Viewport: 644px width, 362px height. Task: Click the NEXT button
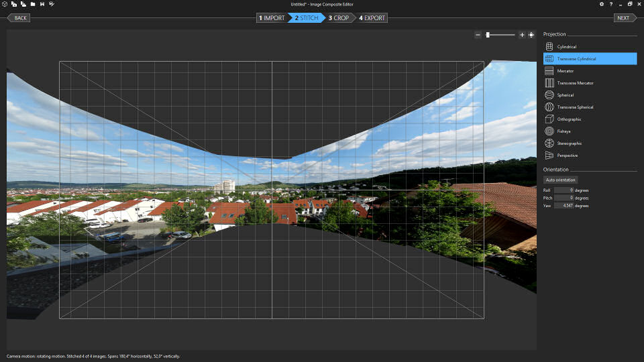click(623, 18)
